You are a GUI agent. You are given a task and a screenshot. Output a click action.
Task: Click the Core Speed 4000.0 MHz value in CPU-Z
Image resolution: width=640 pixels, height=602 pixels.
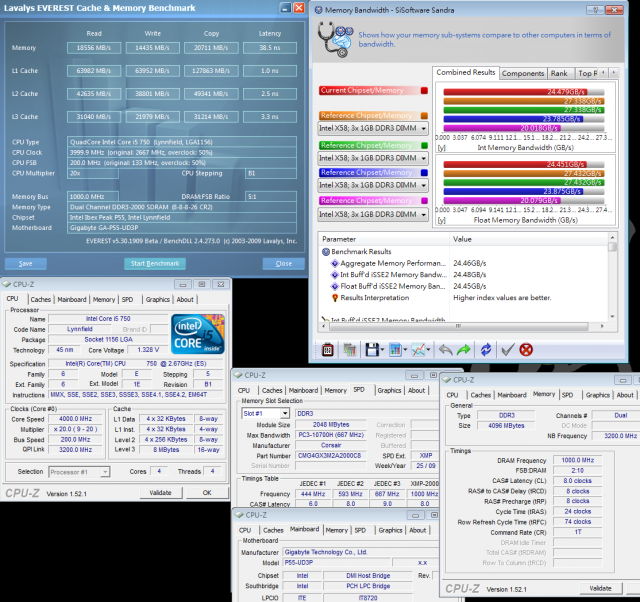tap(75, 419)
